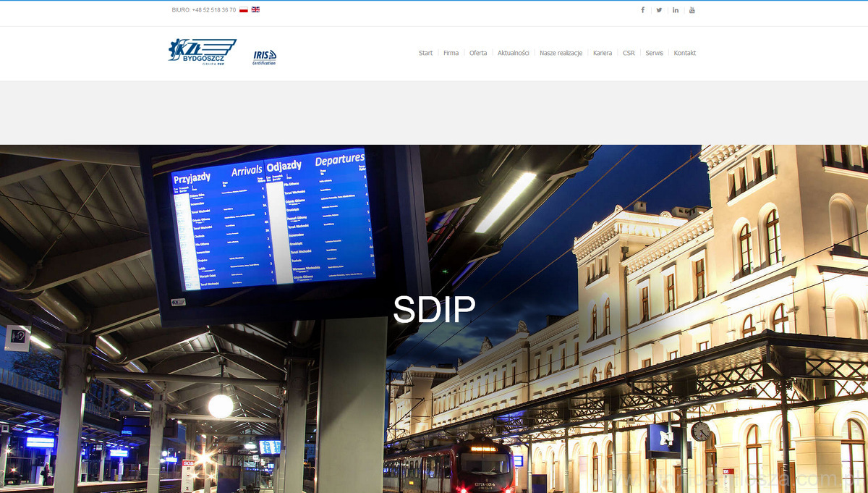
Task: Go to the Kontakt page
Action: (x=684, y=53)
